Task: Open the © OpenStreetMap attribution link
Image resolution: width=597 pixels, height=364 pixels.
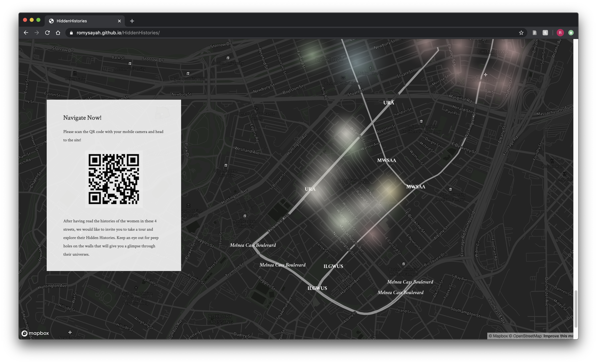Action: (x=525, y=336)
